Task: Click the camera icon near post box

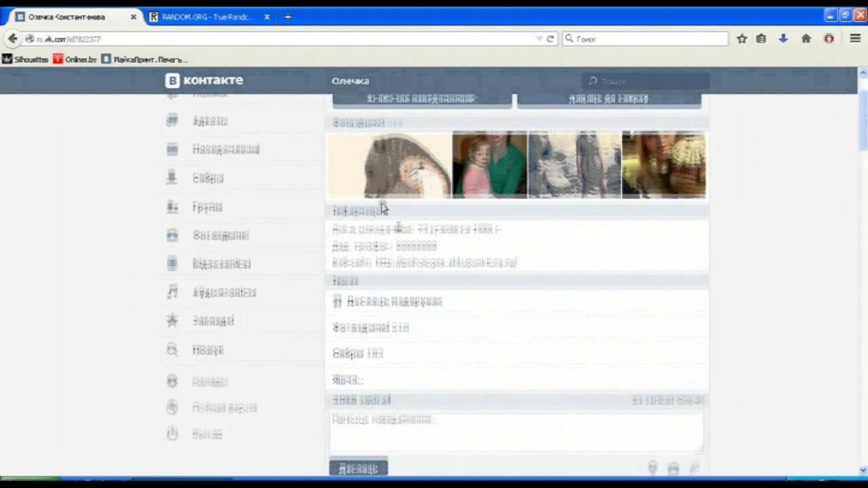Action: pos(673,468)
